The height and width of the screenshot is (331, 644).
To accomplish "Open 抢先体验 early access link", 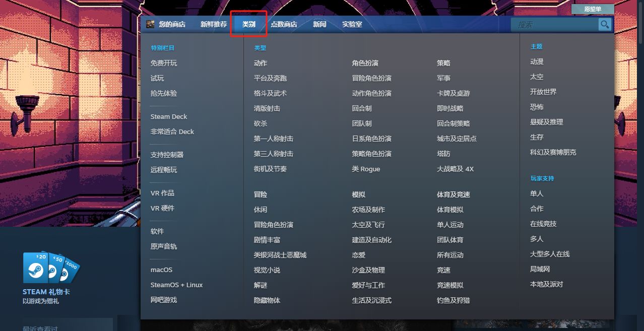I will [x=164, y=93].
